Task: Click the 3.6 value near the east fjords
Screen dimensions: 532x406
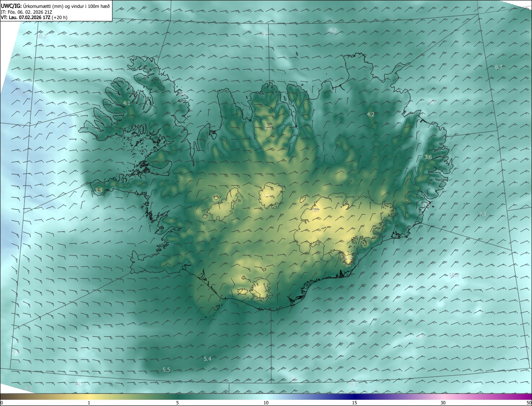Action: [x=428, y=157]
